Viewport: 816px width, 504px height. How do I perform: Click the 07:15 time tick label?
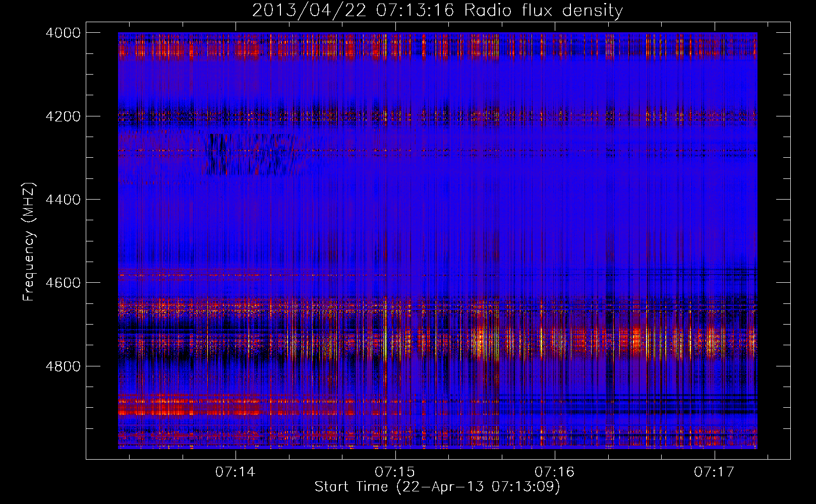395,472
